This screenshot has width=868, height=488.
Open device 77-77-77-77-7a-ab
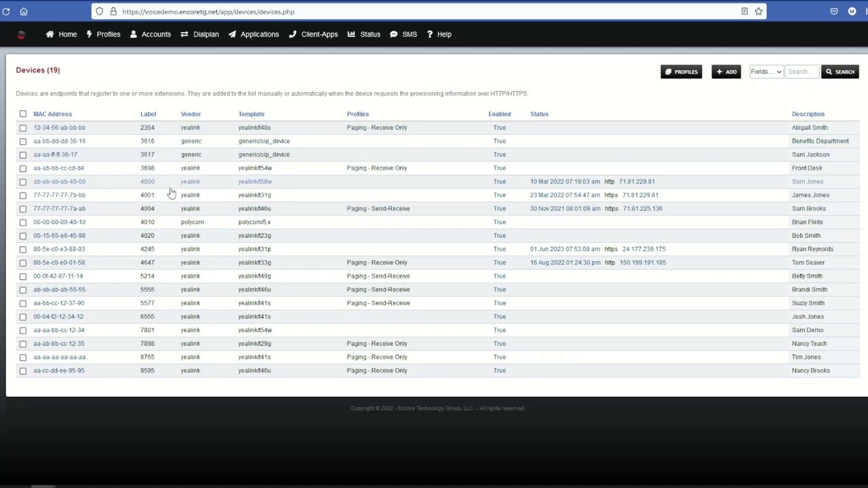(59, 209)
